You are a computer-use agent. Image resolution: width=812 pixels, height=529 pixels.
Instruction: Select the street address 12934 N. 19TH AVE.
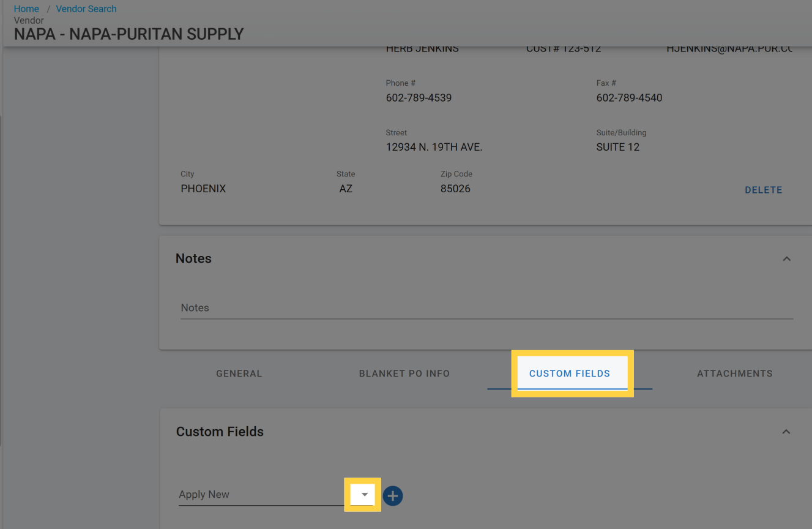[434, 147]
